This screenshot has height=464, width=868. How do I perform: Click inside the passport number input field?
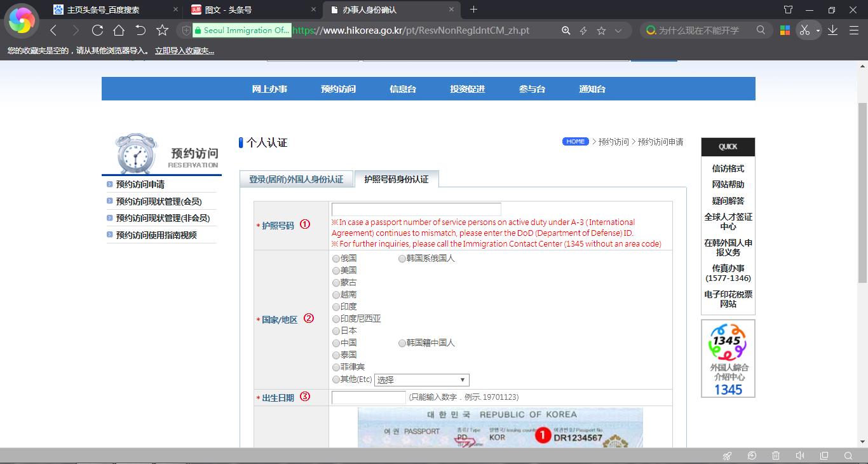point(416,208)
